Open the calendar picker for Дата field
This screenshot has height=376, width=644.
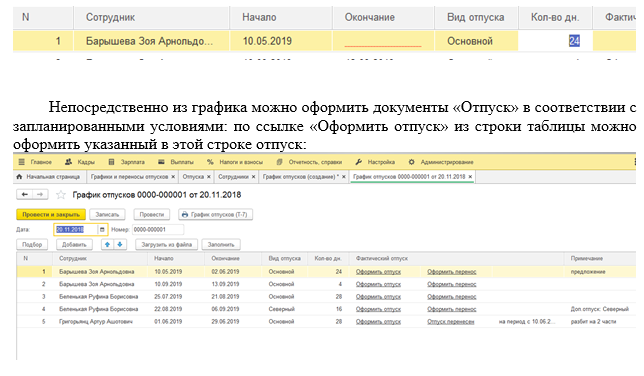(x=102, y=230)
